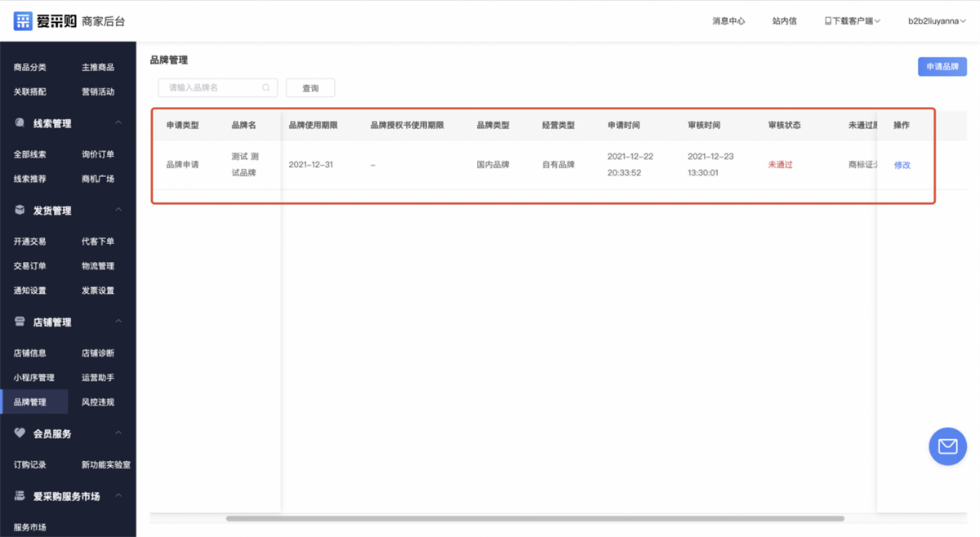Open the mail chat floating button
The width and height of the screenshot is (980, 537).
tap(947, 446)
